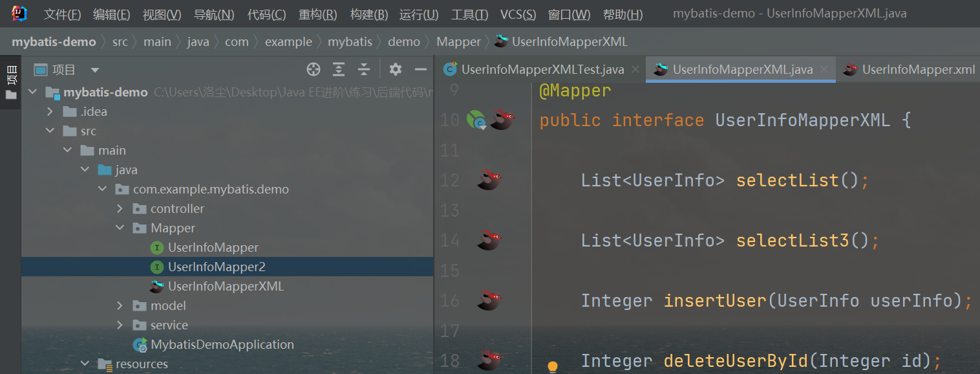Viewport: 980px width, 374px height.
Task: Collapse the main folder
Action: [x=68, y=151]
